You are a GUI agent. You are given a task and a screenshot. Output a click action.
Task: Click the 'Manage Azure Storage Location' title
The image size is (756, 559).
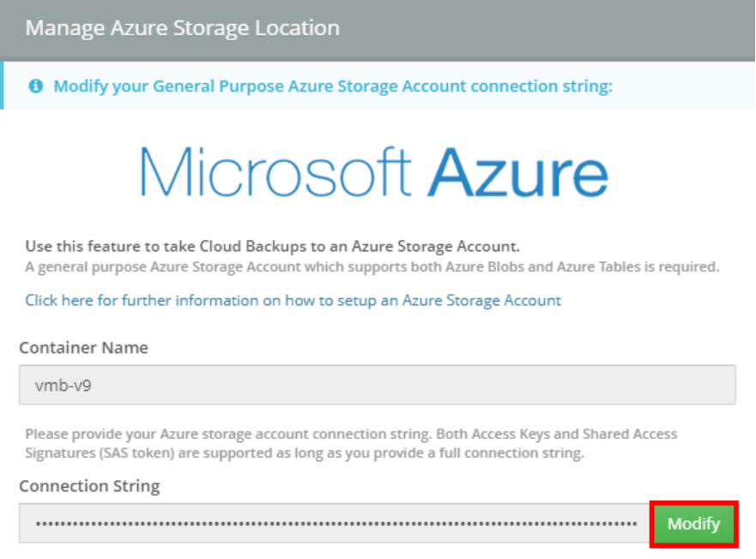(x=182, y=27)
